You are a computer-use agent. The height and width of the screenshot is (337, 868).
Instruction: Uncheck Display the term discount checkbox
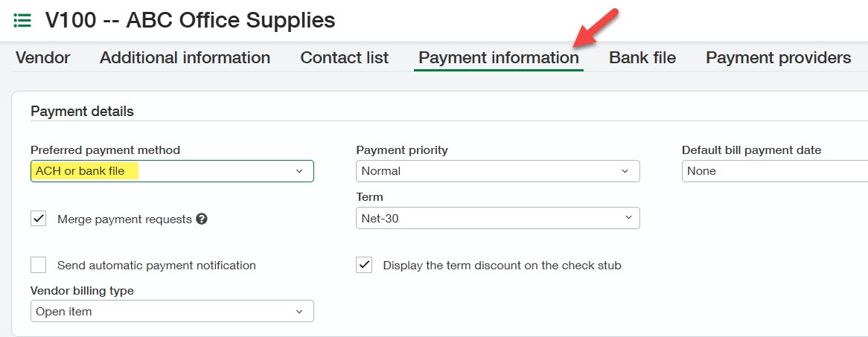[364, 265]
